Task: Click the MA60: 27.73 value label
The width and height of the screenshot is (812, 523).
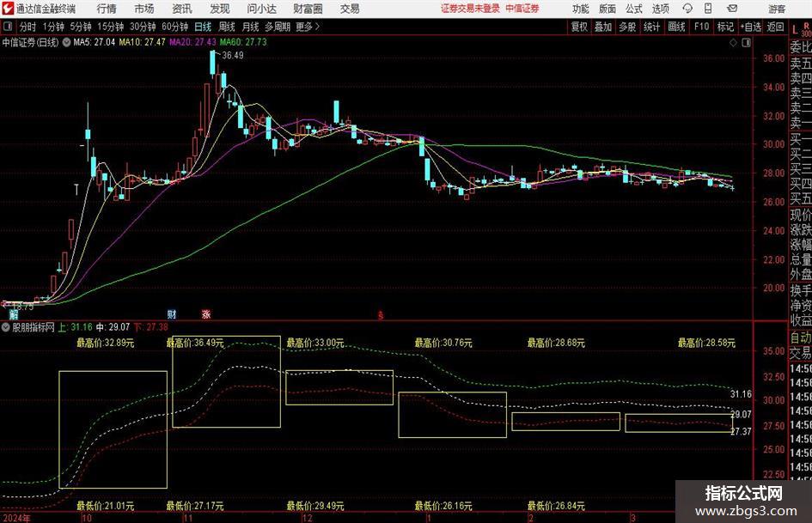Action: click(x=243, y=42)
